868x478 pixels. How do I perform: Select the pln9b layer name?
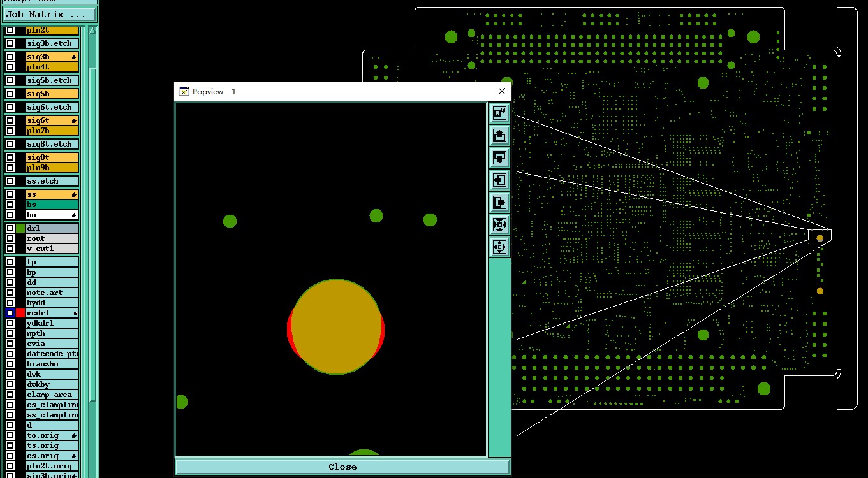(x=52, y=168)
